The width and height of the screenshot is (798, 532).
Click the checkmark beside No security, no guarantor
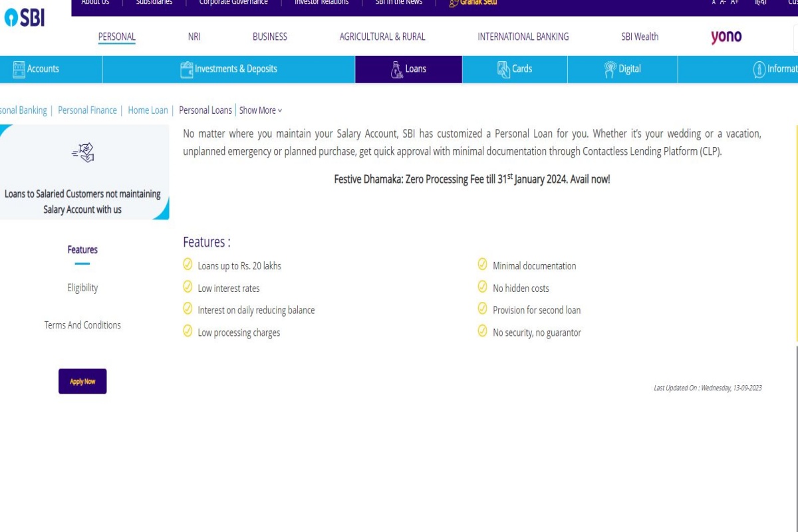[x=483, y=331]
